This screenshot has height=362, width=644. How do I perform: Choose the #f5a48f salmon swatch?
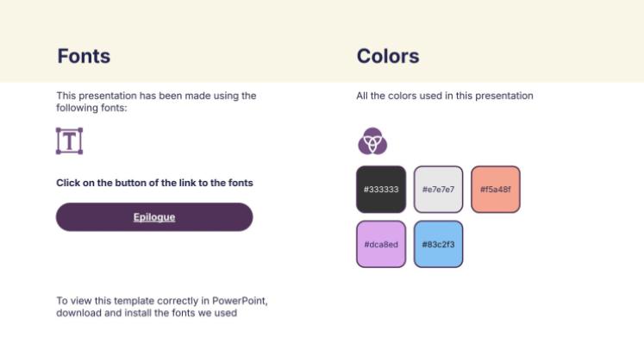pos(496,189)
